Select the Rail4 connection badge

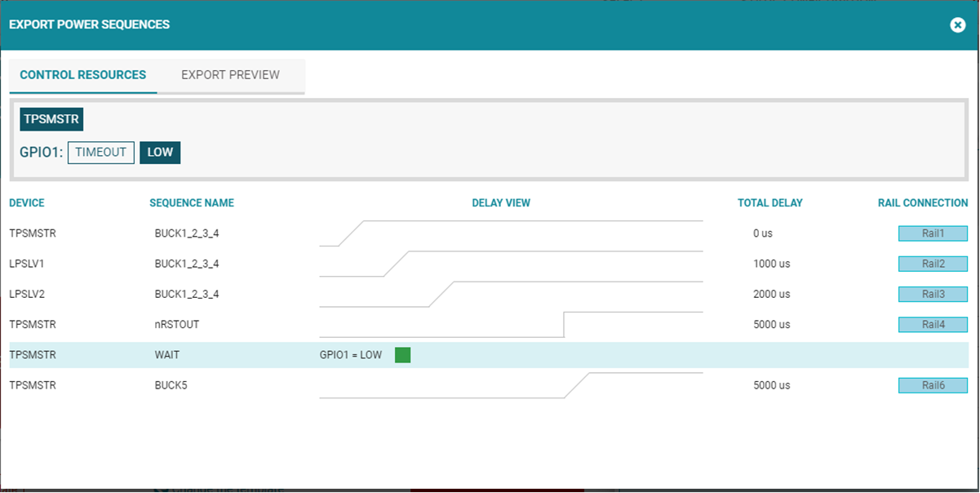pyautogui.click(x=933, y=325)
